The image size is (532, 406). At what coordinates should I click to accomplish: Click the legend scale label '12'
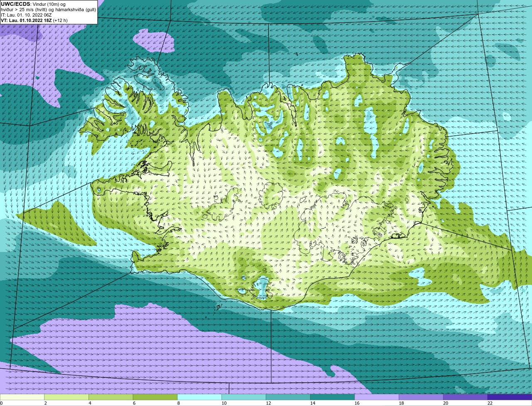tap(268, 403)
